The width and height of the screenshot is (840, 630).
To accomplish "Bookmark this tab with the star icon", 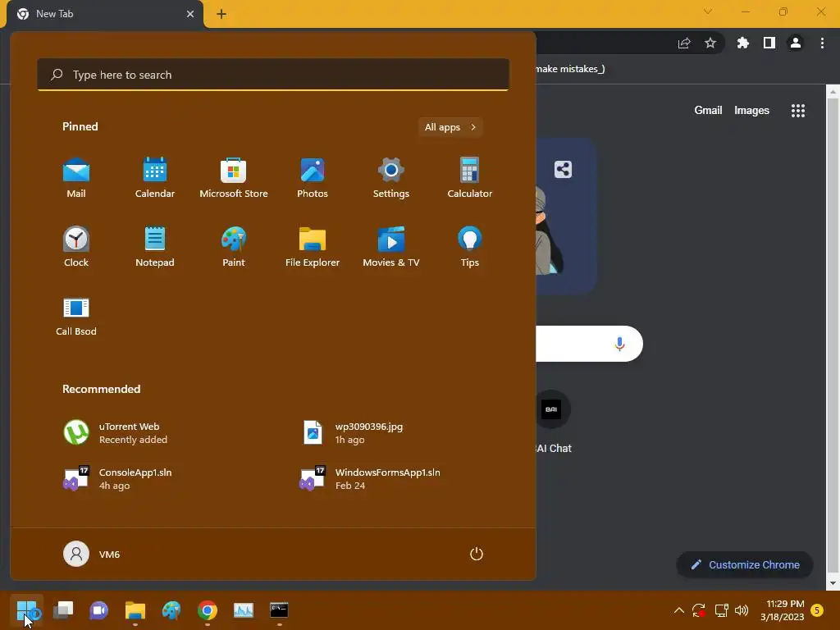I will 710,43.
